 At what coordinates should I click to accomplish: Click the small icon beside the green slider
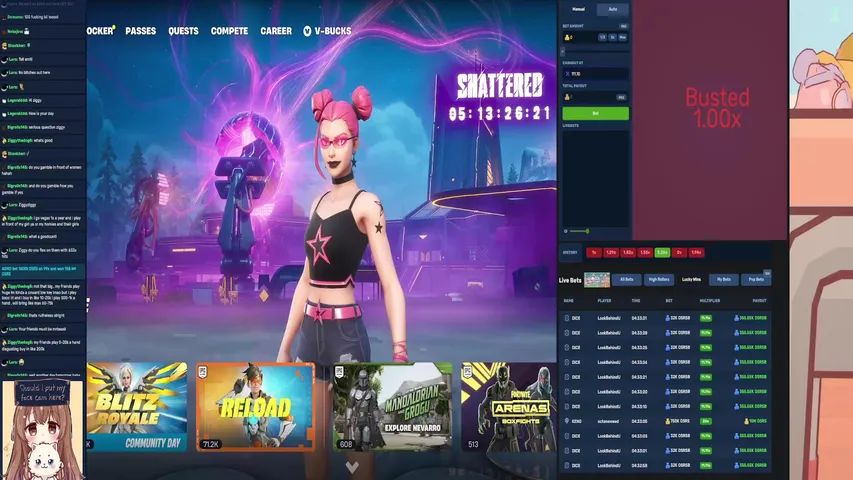[566, 231]
